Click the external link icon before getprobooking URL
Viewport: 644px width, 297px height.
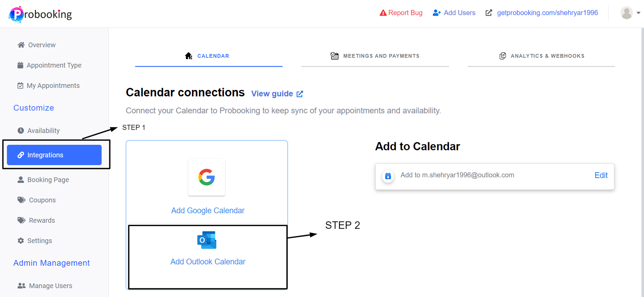click(489, 13)
